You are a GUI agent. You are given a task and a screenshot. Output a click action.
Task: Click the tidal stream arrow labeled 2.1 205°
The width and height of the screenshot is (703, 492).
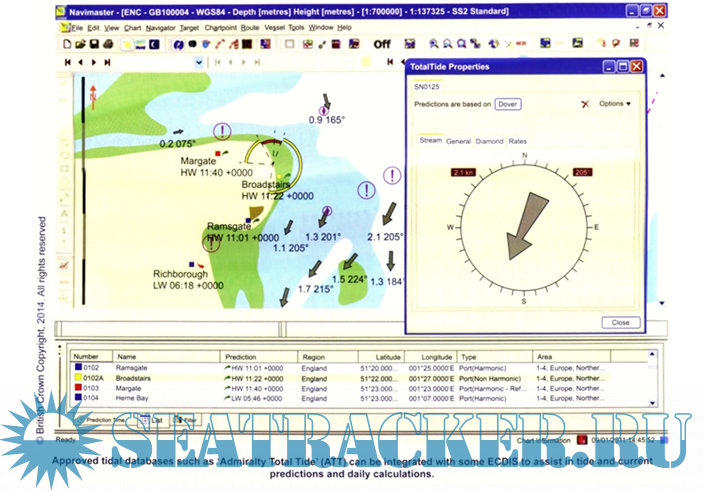(x=388, y=213)
